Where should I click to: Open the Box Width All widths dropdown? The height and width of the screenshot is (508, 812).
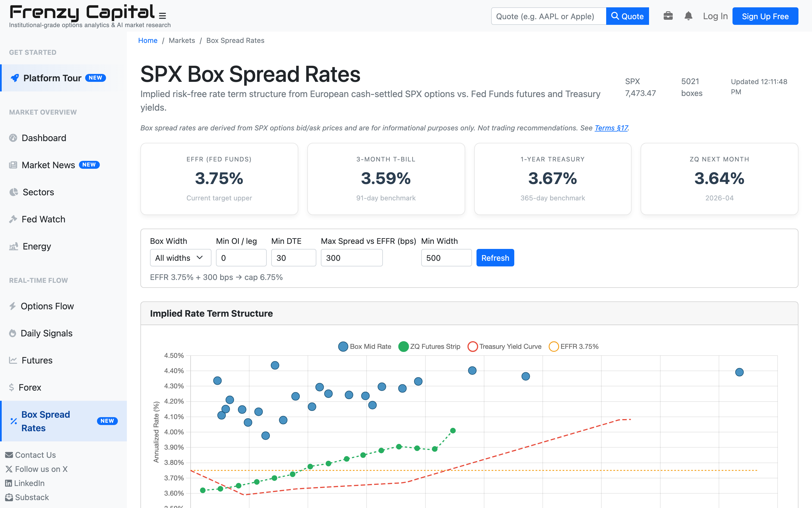point(180,258)
